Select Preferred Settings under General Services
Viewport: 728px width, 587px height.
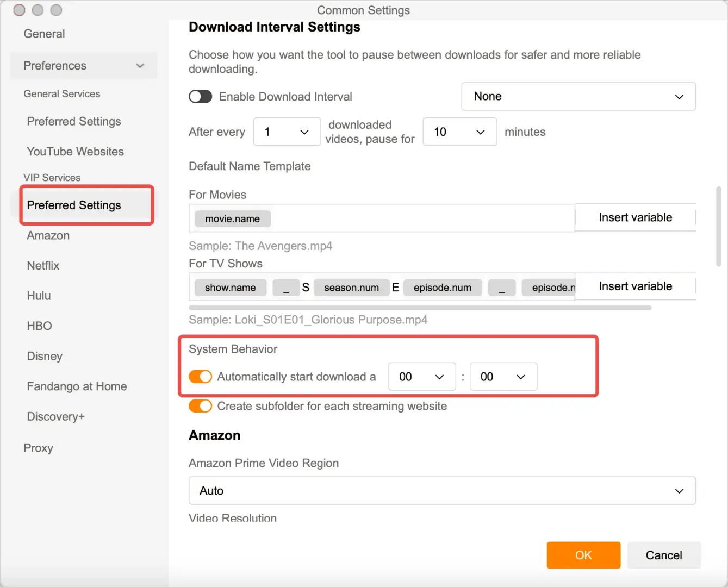[x=74, y=121]
